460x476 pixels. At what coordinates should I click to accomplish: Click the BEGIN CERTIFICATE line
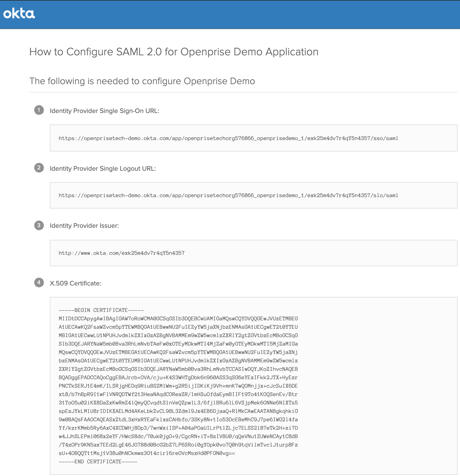click(x=101, y=310)
